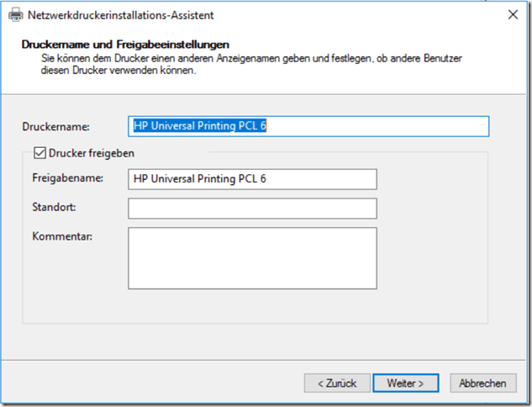Click empty space at end of Druckername field
This screenshot has height=407, width=532.
tap(378, 126)
